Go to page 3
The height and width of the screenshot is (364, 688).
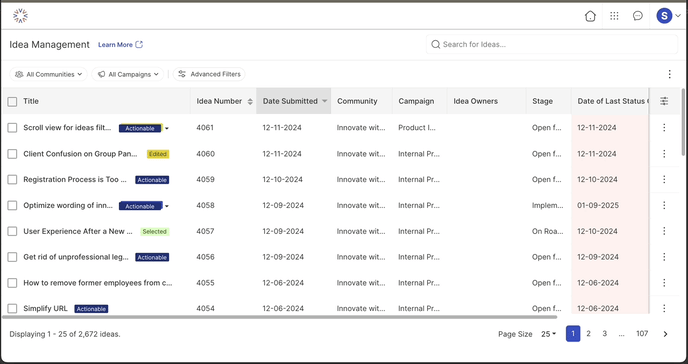[x=605, y=334]
